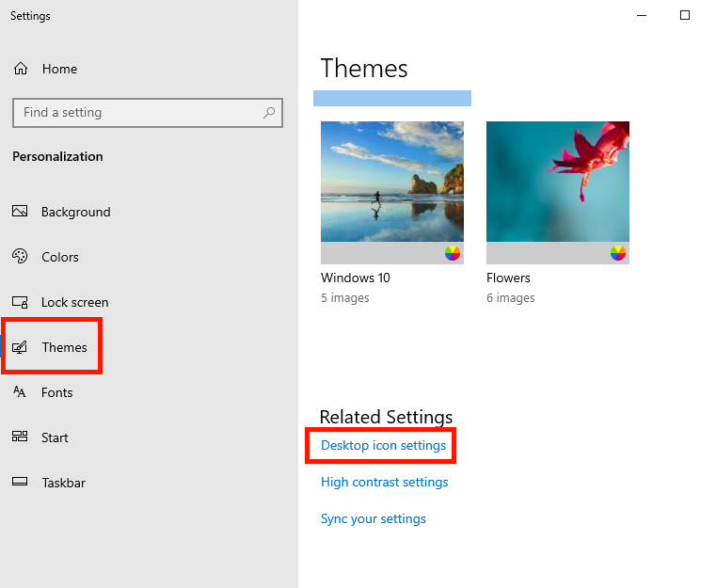Viewport: 716px width, 588px height.
Task: Click the Fonts AA icon
Action: [20, 391]
